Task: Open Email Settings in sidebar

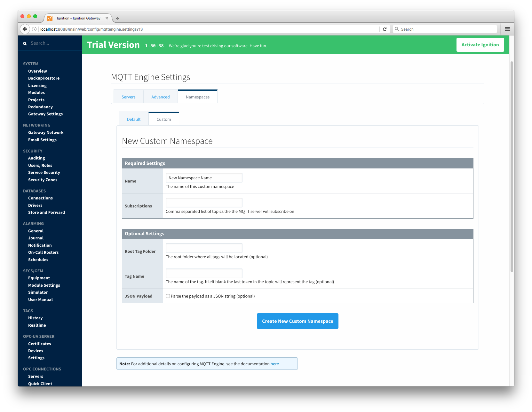Action: [x=42, y=140]
